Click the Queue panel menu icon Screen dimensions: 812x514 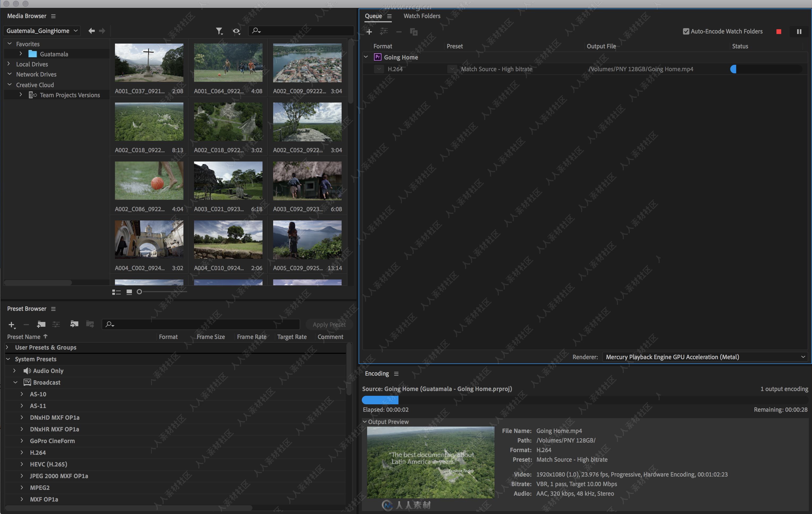[x=388, y=16]
